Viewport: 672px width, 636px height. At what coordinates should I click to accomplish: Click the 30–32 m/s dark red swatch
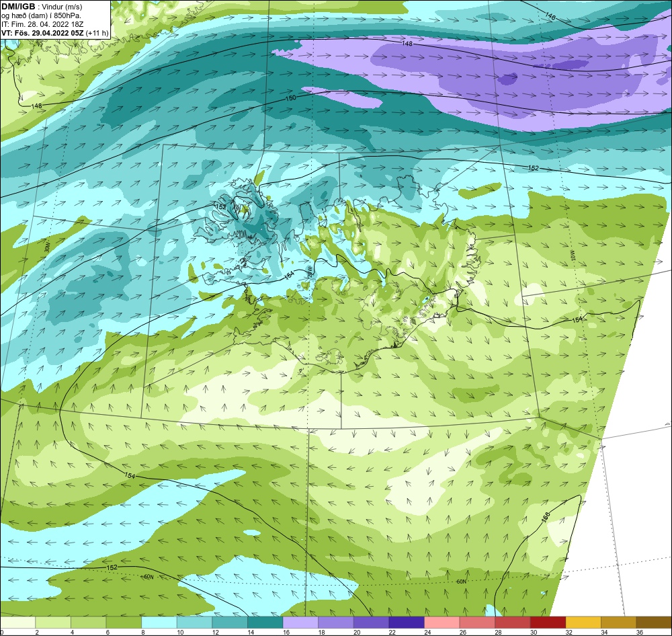point(548,623)
